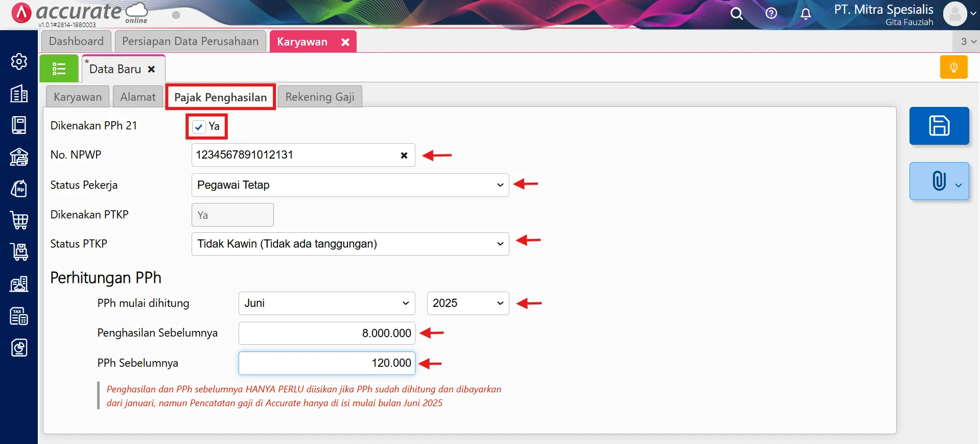
Task: Go to the Dashboard tab
Action: coord(76,41)
